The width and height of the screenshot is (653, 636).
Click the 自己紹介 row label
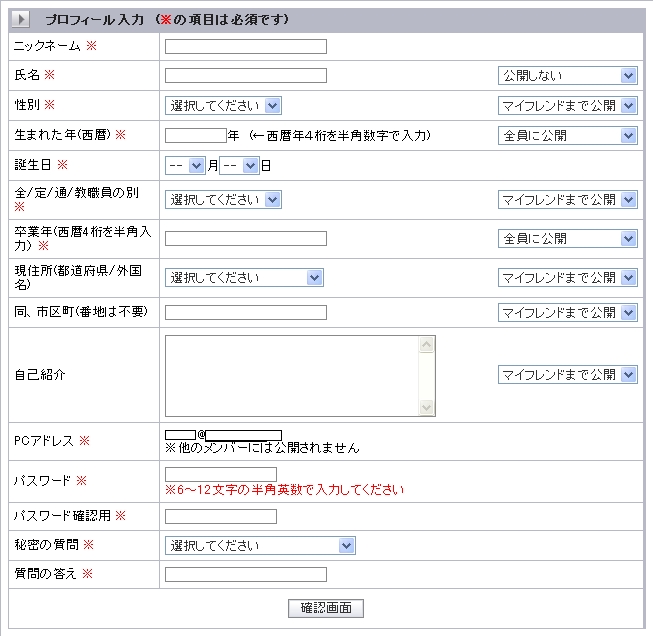point(40,374)
